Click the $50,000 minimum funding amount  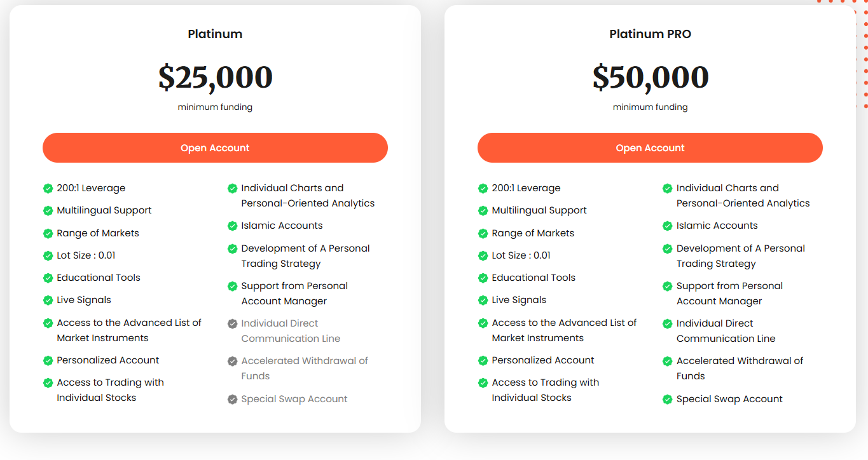click(x=650, y=78)
